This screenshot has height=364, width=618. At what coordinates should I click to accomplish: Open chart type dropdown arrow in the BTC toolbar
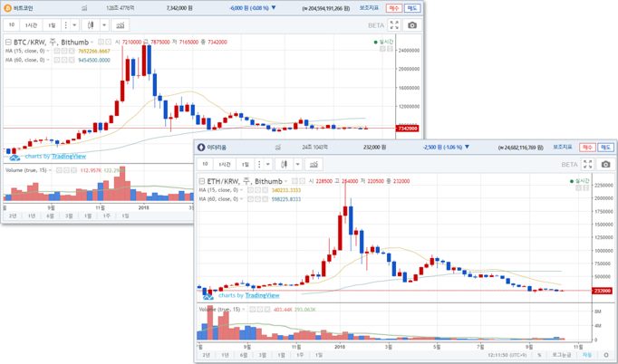(104, 25)
